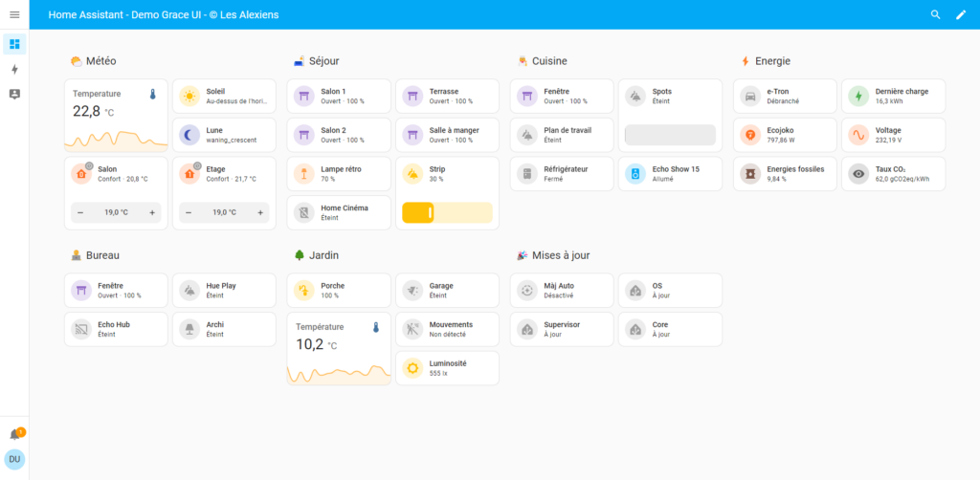The image size is (980, 480).
Task: Toggle the Lampe rétro lamp icon
Action: [x=303, y=174]
